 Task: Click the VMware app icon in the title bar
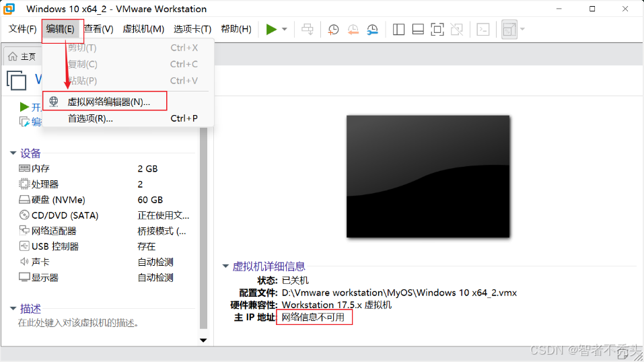9,9
